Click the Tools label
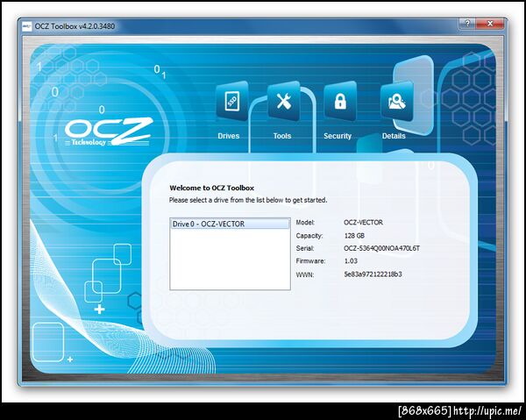Image resolution: width=526 pixels, height=420 pixels. tap(282, 136)
